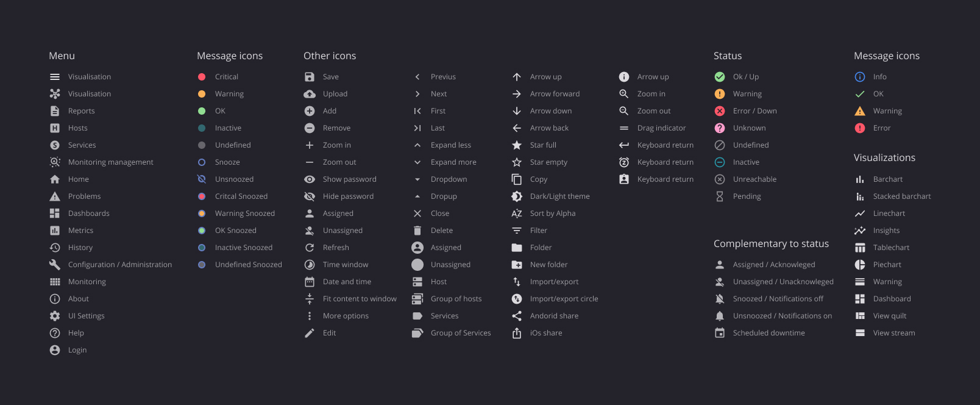Click the Pending hourglass status icon

coord(720,196)
